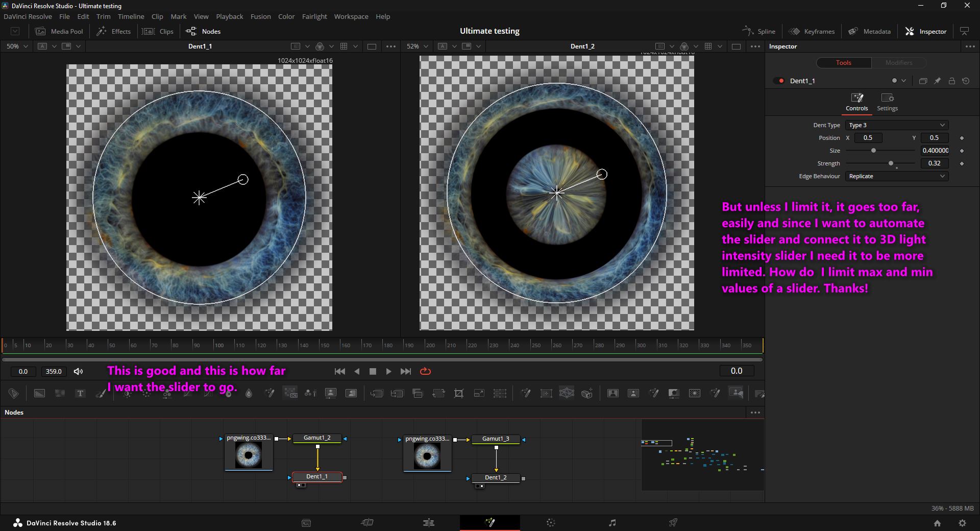980x531 pixels.
Task: Select the Dent1_2 node
Action: [x=496, y=477]
